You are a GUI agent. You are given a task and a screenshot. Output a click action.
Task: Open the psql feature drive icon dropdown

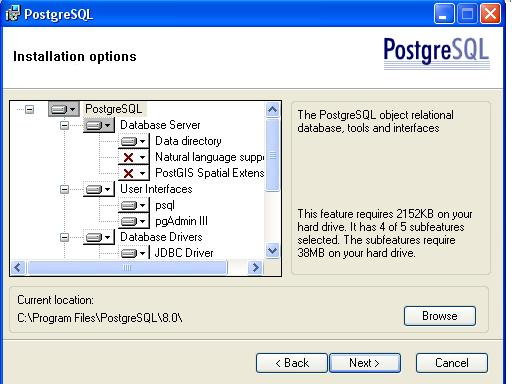[x=134, y=205]
